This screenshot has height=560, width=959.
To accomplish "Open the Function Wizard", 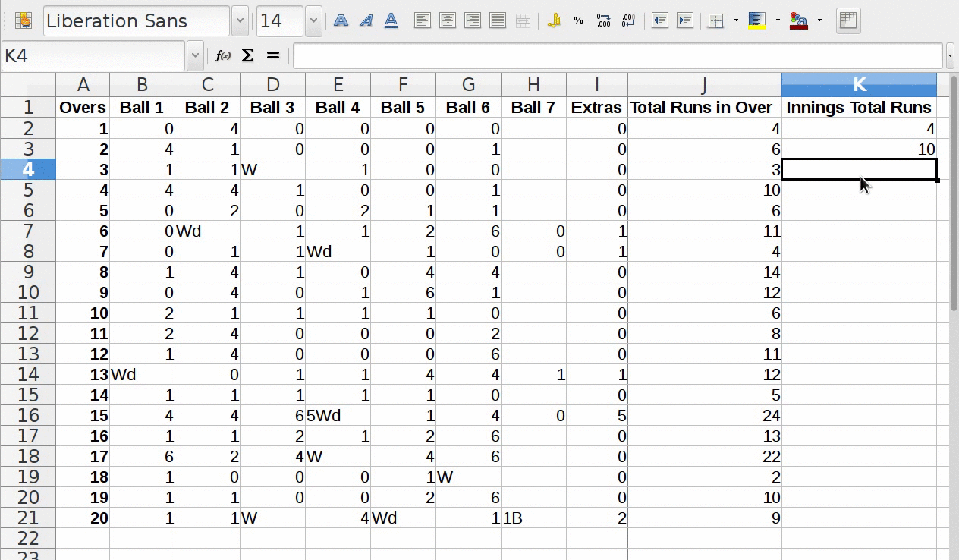I will click(222, 55).
